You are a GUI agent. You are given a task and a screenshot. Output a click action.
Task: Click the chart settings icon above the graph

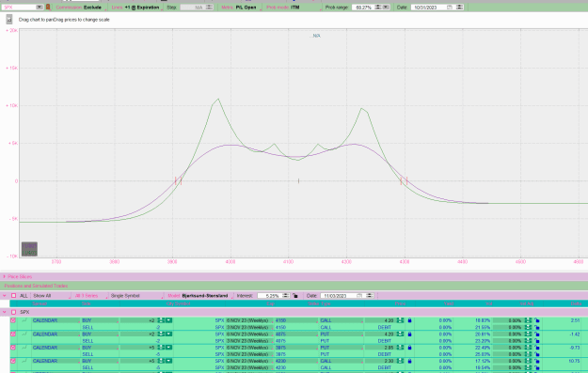click(x=9, y=20)
